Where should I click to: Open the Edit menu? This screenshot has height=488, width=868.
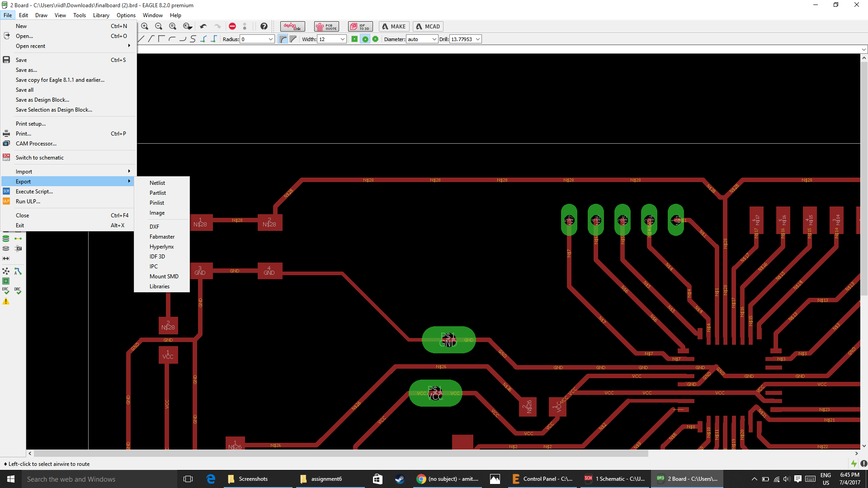(24, 15)
